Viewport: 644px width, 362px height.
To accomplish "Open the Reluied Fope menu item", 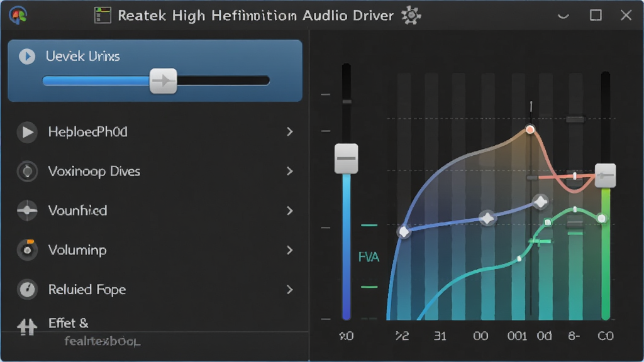I will click(x=155, y=289).
